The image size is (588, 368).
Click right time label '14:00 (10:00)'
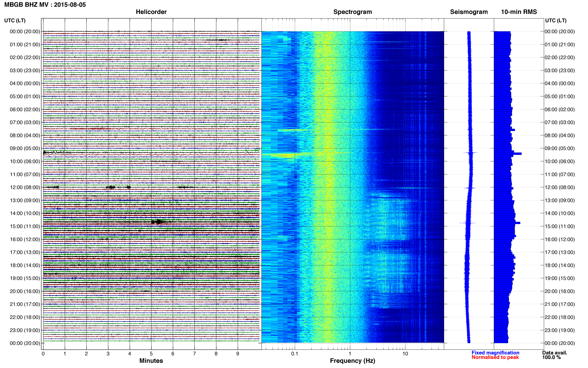tap(560, 213)
